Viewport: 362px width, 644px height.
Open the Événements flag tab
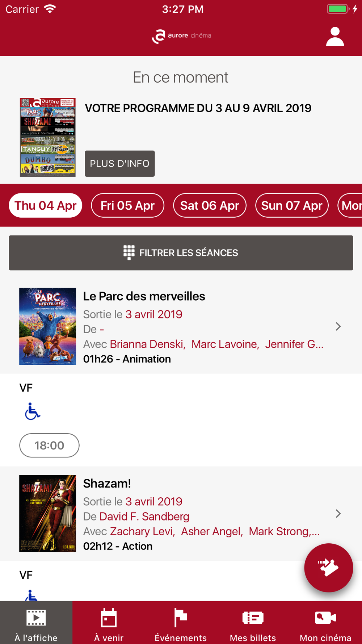tap(181, 623)
